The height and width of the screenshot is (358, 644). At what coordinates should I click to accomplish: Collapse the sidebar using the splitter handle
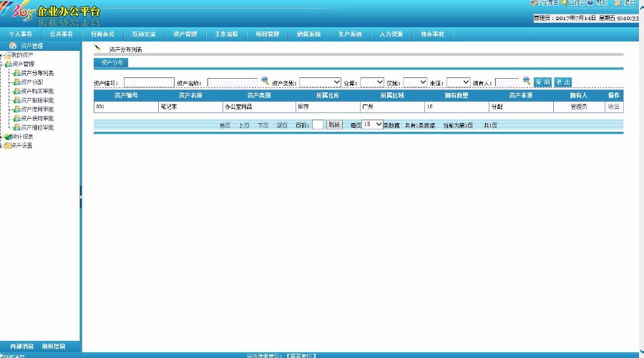coord(80,197)
